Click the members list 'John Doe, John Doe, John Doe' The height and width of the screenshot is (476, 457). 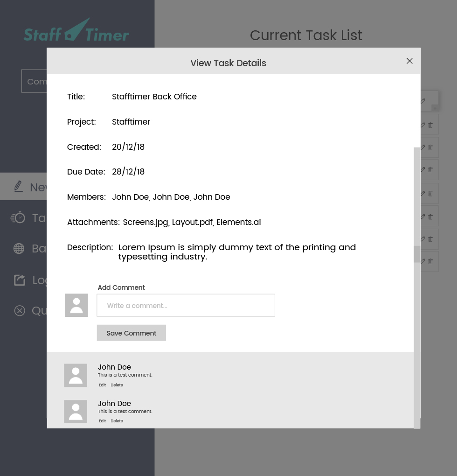point(171,197)
